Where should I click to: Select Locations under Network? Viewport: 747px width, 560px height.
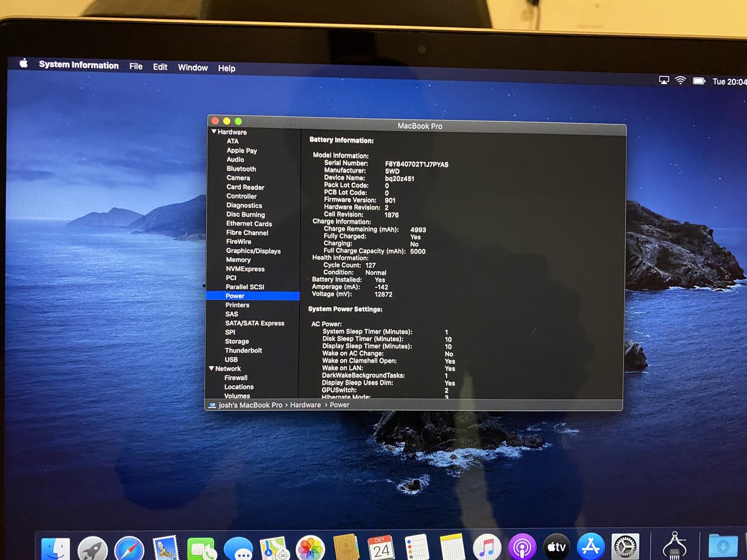coord(239,387)
